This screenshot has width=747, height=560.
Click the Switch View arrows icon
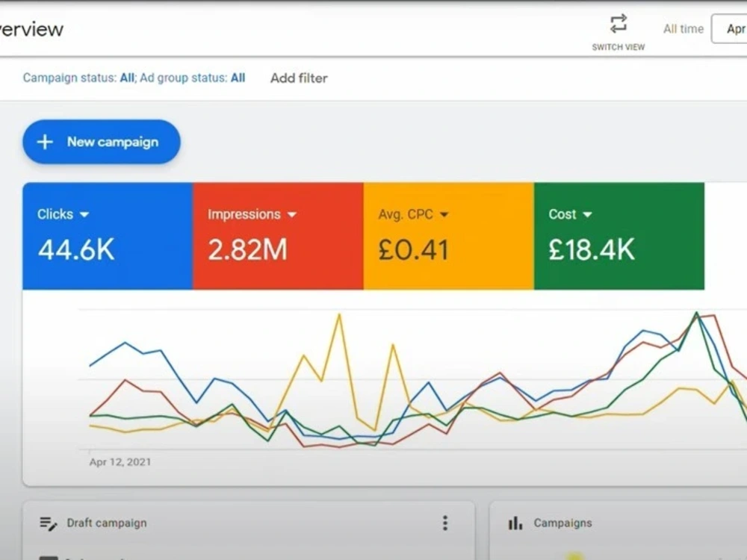click(618, 24)
